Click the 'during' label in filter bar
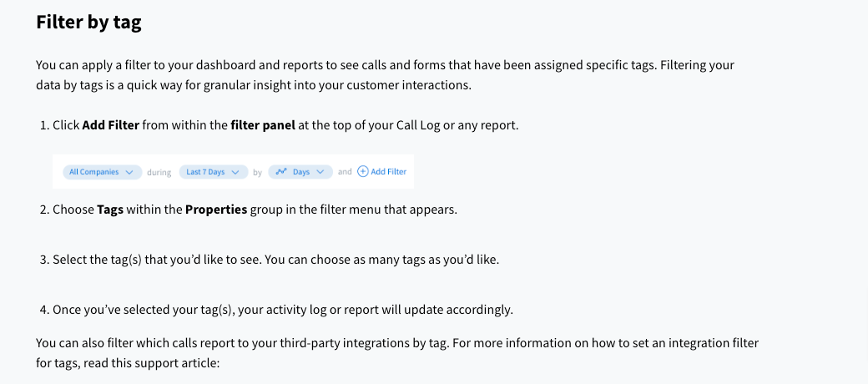 [x=159, y=172]
